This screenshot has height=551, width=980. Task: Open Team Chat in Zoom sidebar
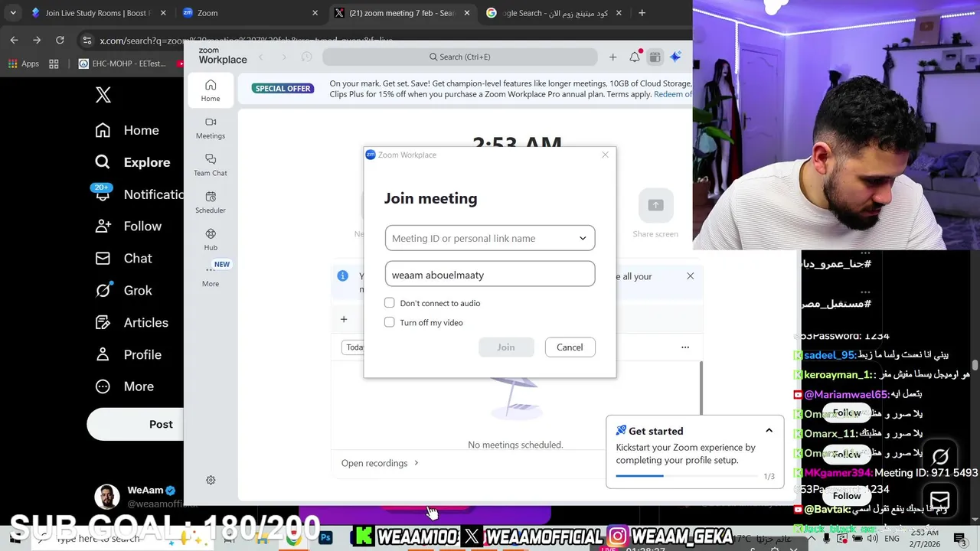[211, 165]
